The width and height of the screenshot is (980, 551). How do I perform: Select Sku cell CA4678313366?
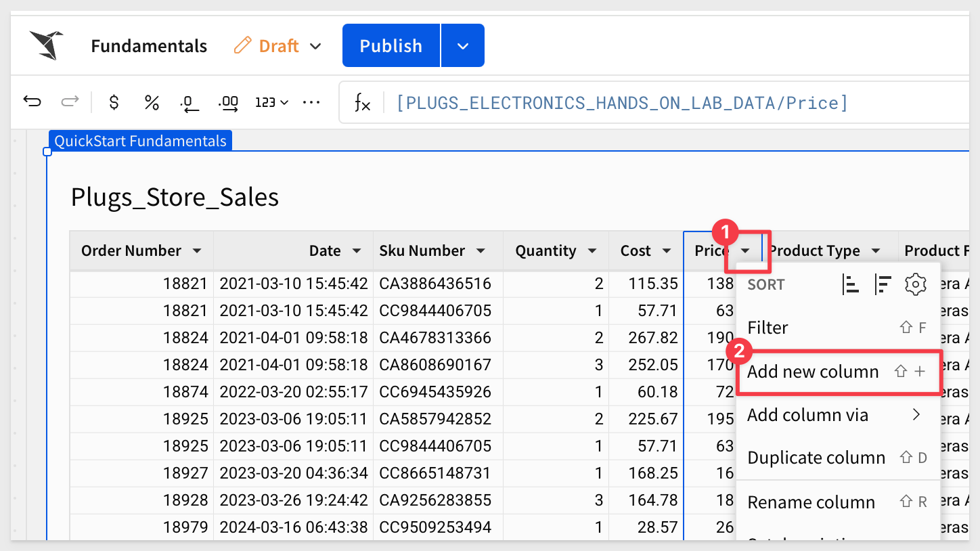click(x=438, y=338)
